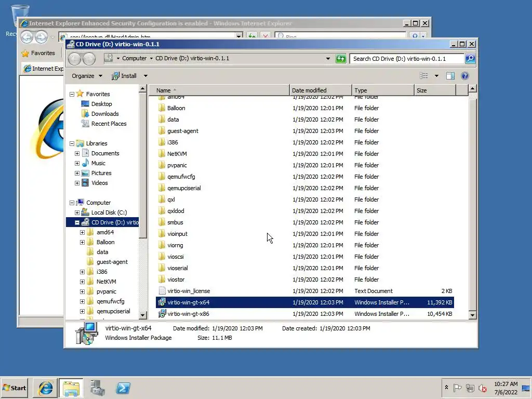Collapse the Favorites group
Screen dimensions: 532x399
point(72,94)
